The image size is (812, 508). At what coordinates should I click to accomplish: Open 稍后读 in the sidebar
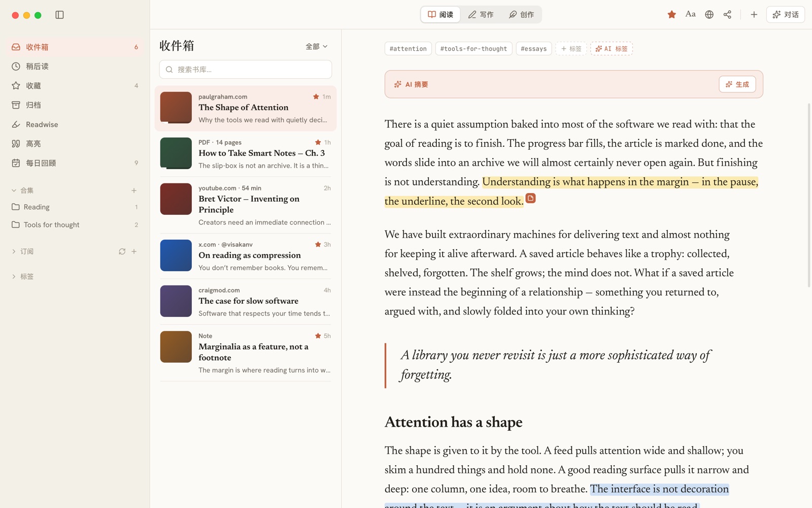(x=75, y=66)
